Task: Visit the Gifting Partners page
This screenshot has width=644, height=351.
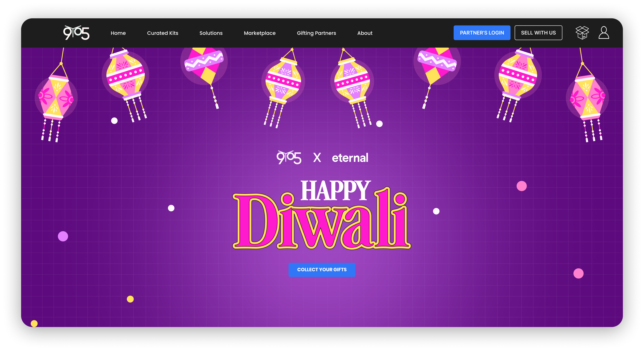Action: (316, 33)
